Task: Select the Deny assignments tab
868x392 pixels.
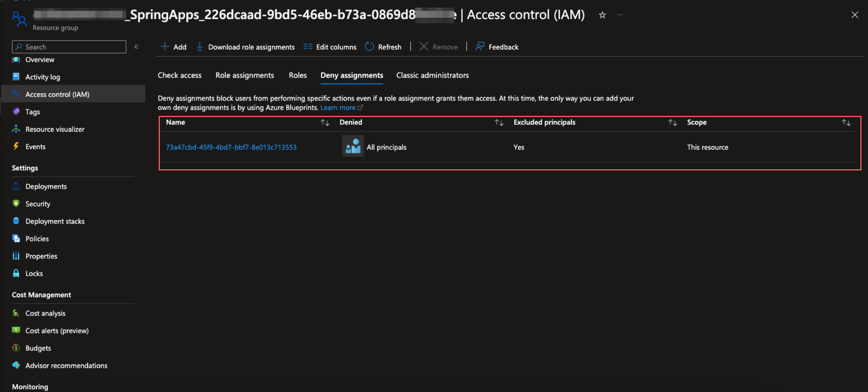Action: coord(352,75)
